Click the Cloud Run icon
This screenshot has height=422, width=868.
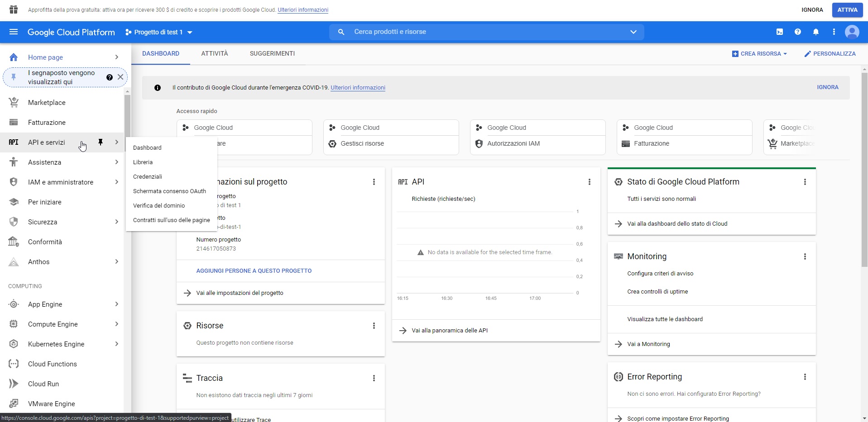click(14, 384)
